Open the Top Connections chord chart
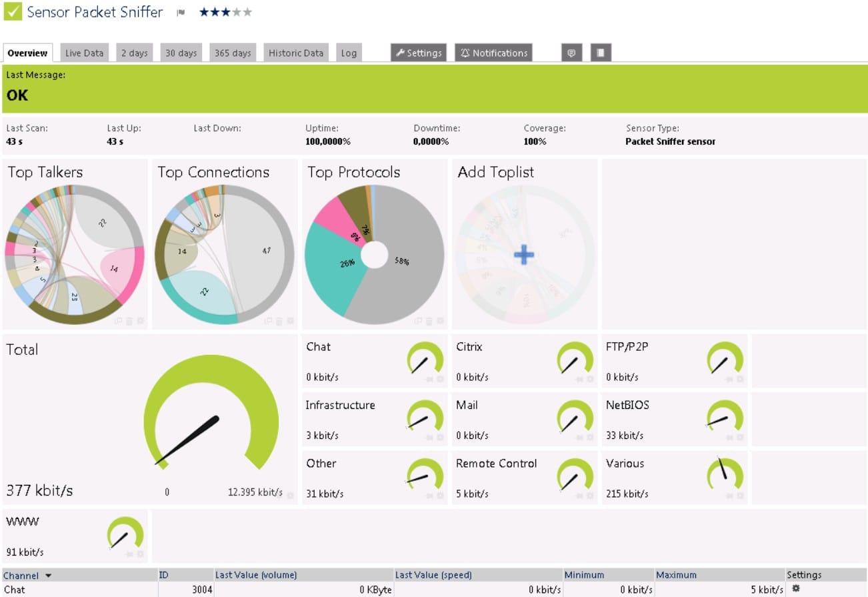The width and height of the screenshot is (868, 597). pos(224,255)
